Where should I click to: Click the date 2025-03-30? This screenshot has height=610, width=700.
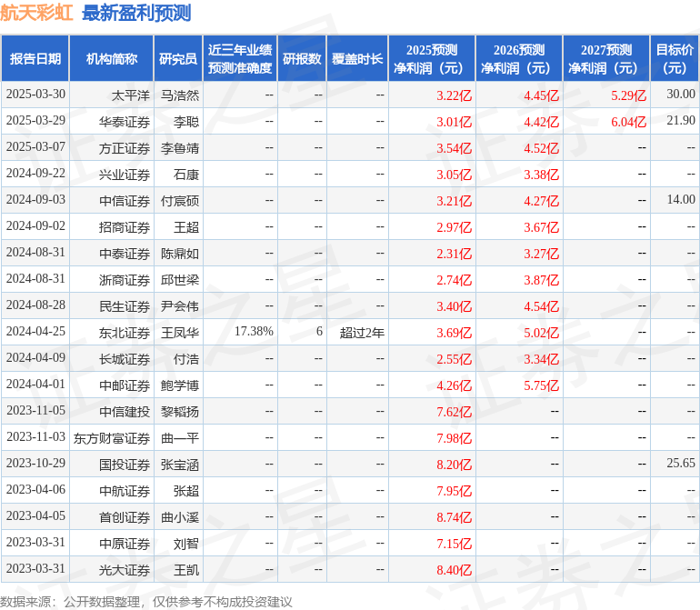[x=35, y=95]
